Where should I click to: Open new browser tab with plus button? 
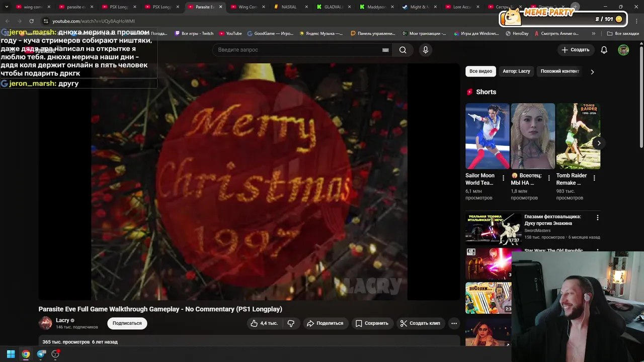tap(575, 7)
